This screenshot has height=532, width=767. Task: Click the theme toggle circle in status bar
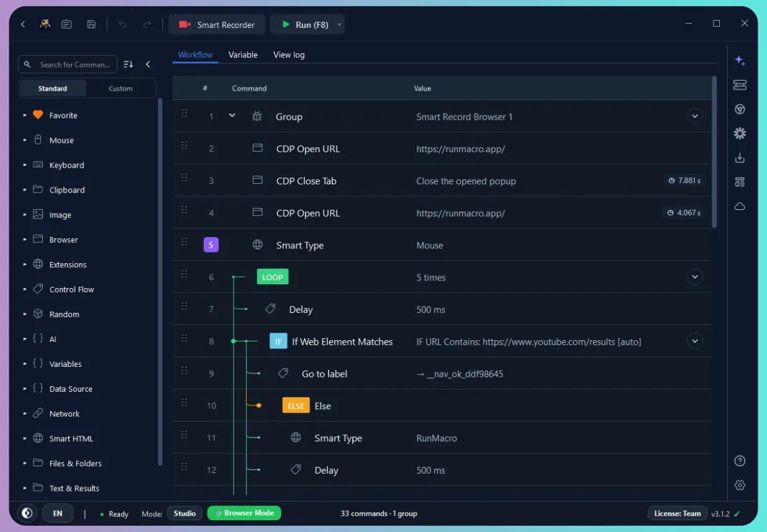tap(27, 513)
